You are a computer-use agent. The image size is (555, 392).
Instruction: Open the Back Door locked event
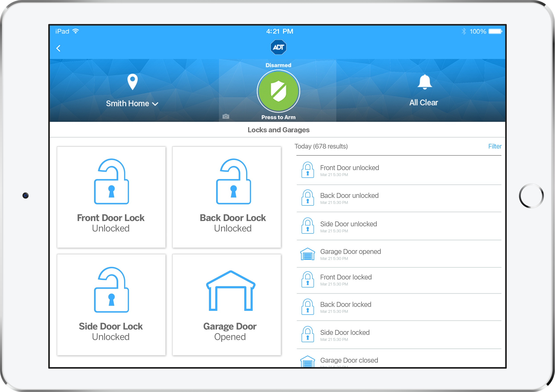(x=399, y=307)
